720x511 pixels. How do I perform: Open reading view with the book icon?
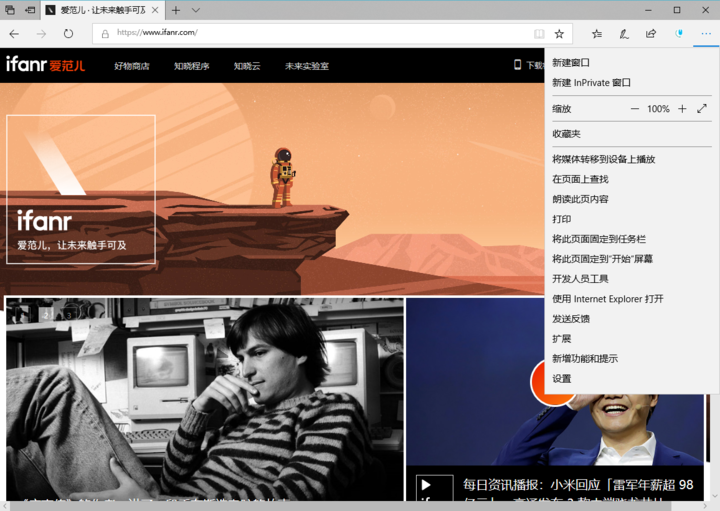tap(540, 33)
